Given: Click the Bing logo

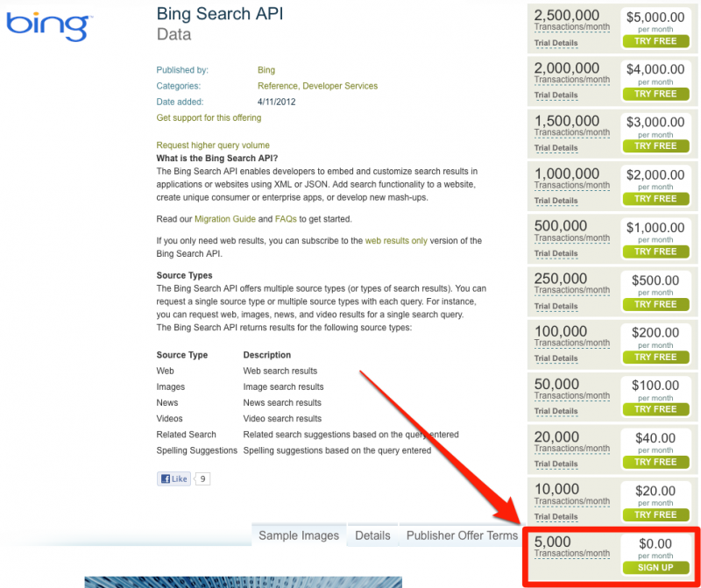Looking at the screenshot, I should point(48,27).
